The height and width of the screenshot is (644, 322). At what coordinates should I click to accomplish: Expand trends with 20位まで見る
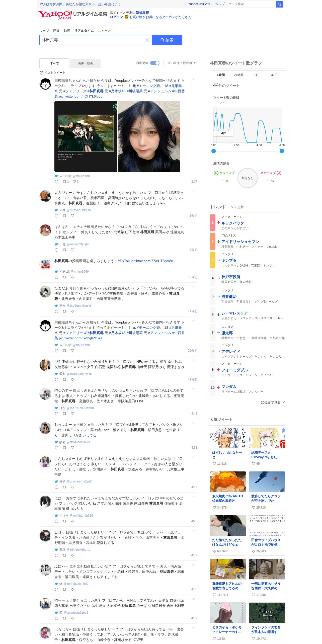(273, 402)
